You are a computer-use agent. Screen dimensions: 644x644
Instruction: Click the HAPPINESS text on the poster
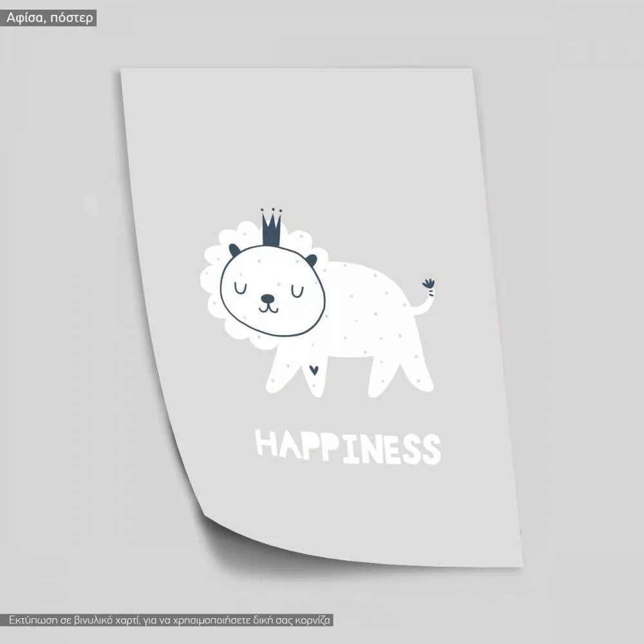point(348,446)
